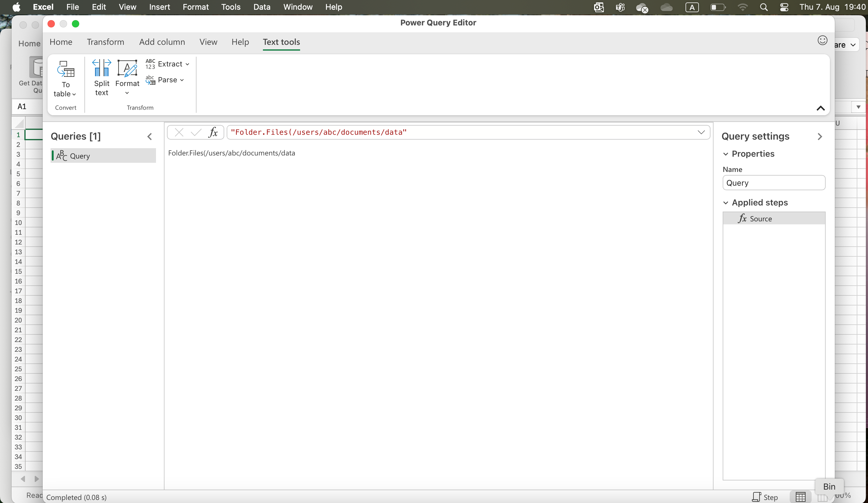Image resolution: width=868 pixels, height=503 pixels.
Task: Collapse the Applied steps section
Action: point(725,203)
